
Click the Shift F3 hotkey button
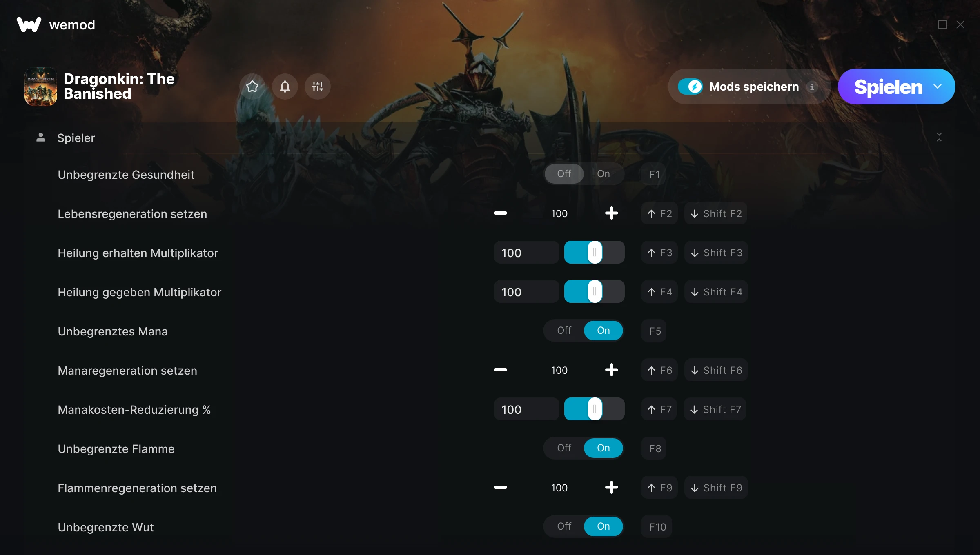click(716, 253)
